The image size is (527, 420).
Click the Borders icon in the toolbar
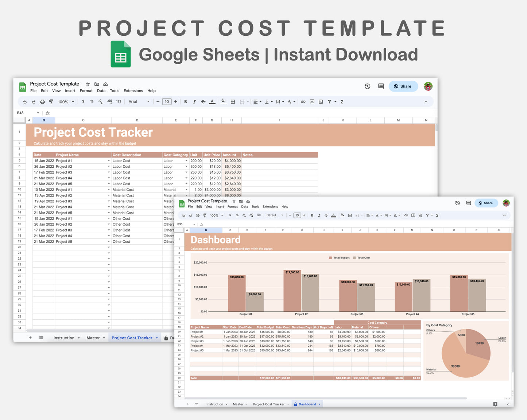(x=233, y=101)
